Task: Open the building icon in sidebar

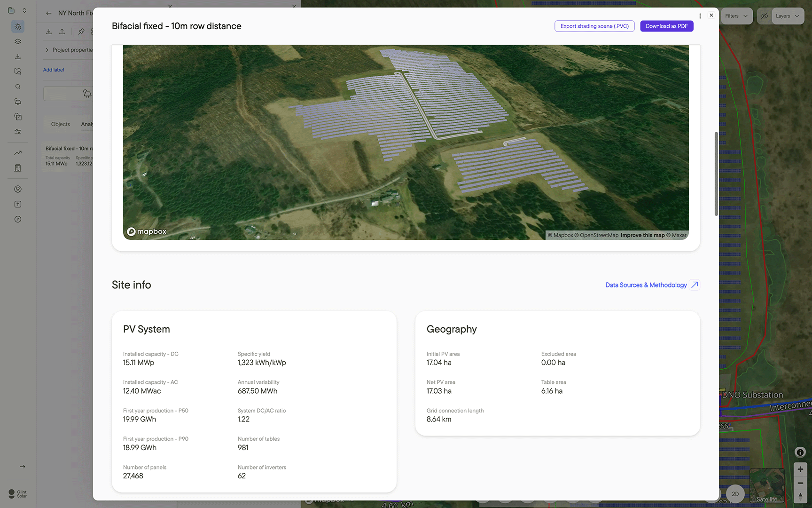Action: pos(18,168)
